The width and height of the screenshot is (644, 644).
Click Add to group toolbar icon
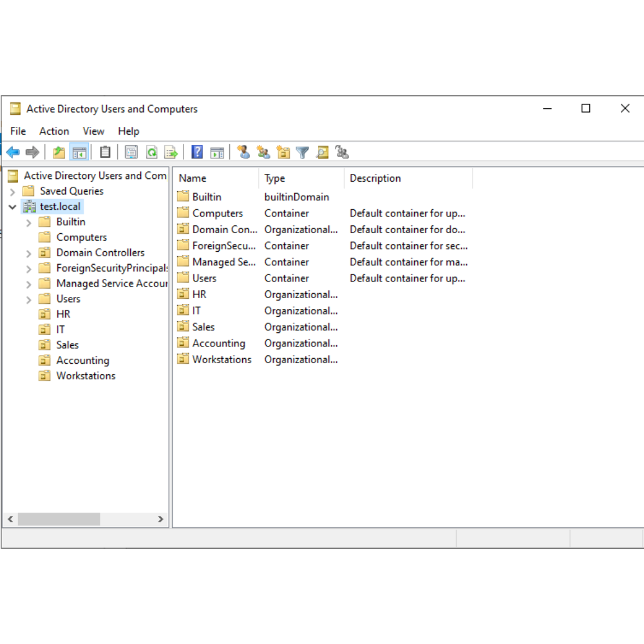coord(342,152)
